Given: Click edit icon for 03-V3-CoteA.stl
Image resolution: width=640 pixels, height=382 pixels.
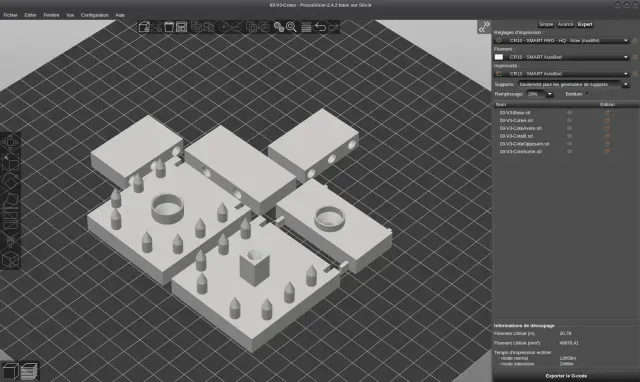Looking at the screenshot, I should point(607,120).
